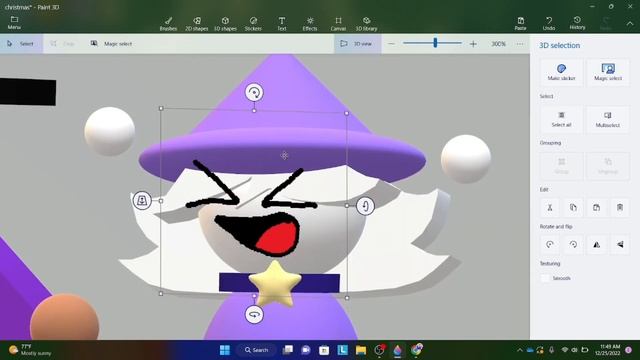Click the top rotation handle on selection
This screenshot has height=360, width=640.
click(x=254, y=92)
